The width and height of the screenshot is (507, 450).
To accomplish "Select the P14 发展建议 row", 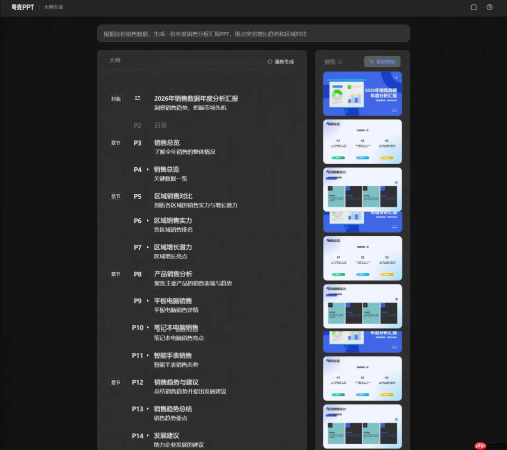I will click(166, 436).
